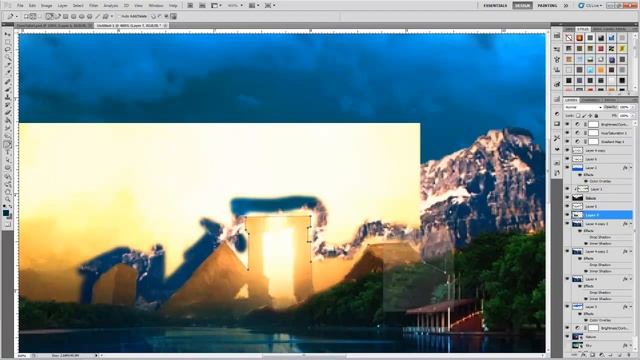Switch to the Design workspace
Viewport: 640px width, 360px height.
[x=522, y=5]
